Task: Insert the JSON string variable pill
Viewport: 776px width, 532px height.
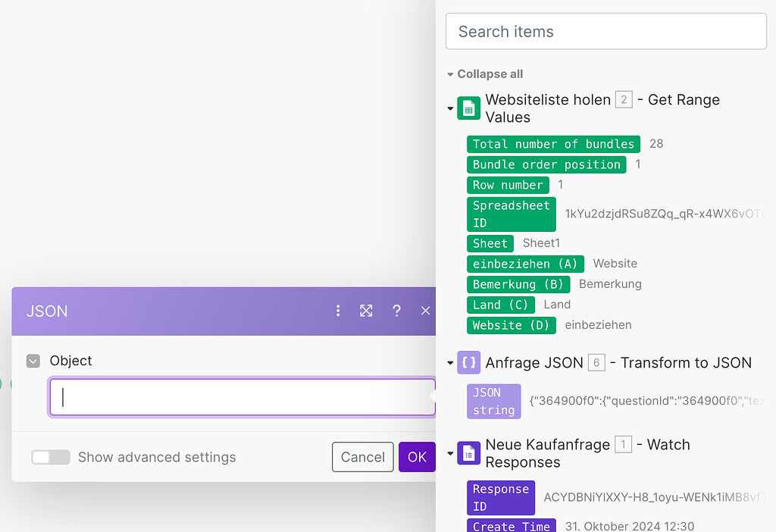Action: tap(493, 400)
